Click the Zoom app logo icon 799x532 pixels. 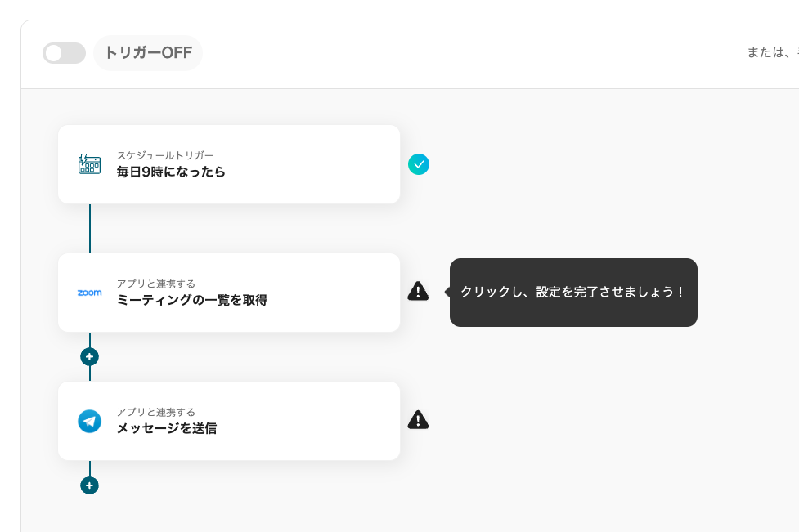click(x=89, y=293)
